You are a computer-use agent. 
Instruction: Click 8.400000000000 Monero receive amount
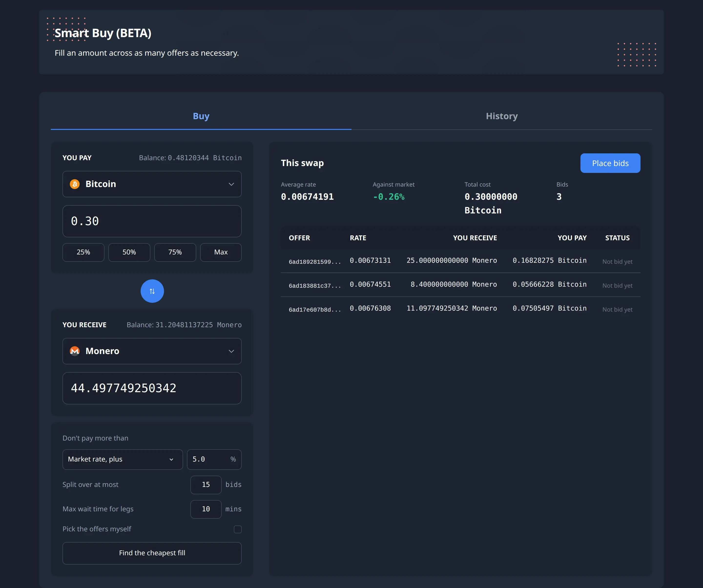(454, 284)
